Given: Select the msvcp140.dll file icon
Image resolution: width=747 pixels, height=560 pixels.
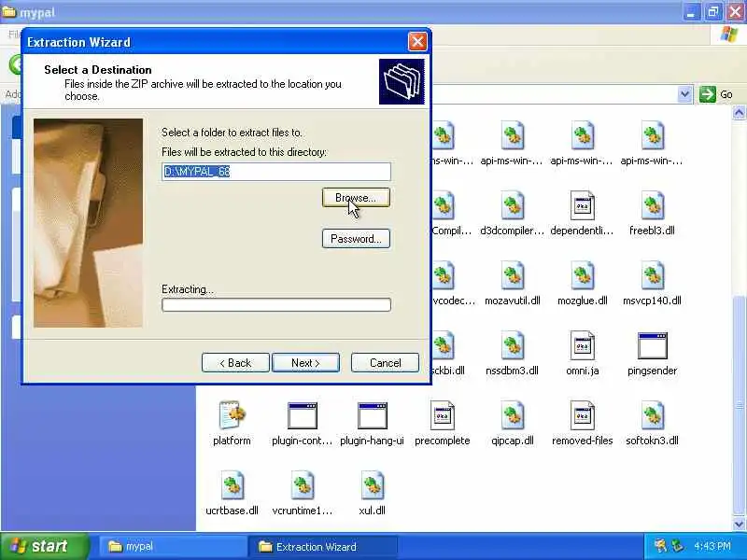Looking at the screenshot, I should click(652, 275).
